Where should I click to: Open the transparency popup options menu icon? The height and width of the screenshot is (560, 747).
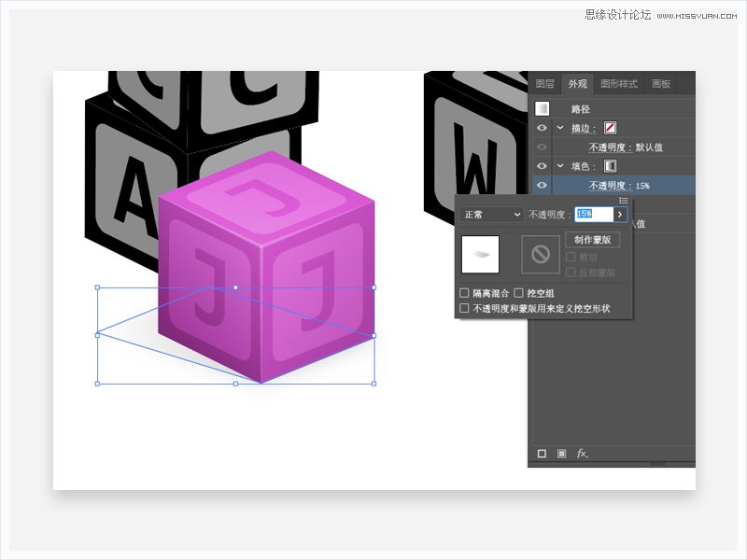click(624, 200)
